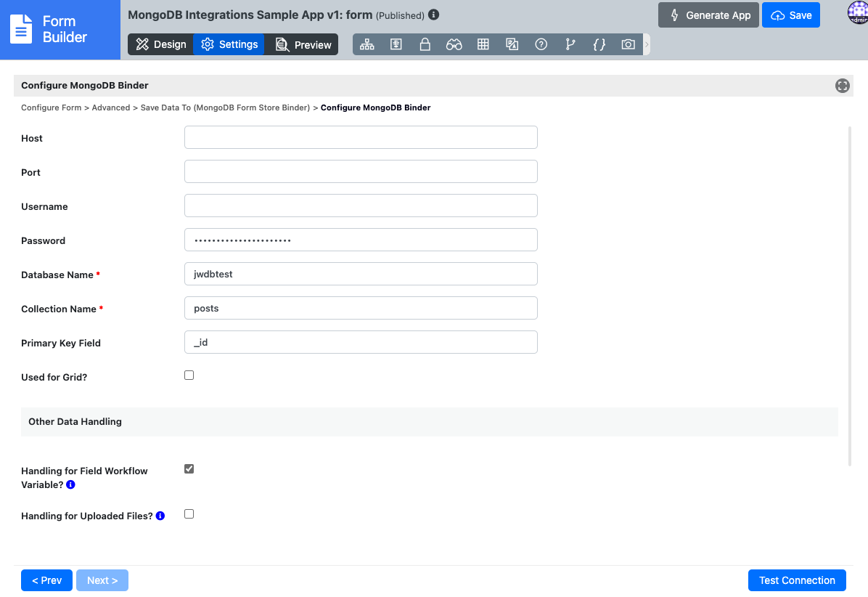Open the info icon next to Published

click(434, 15)
